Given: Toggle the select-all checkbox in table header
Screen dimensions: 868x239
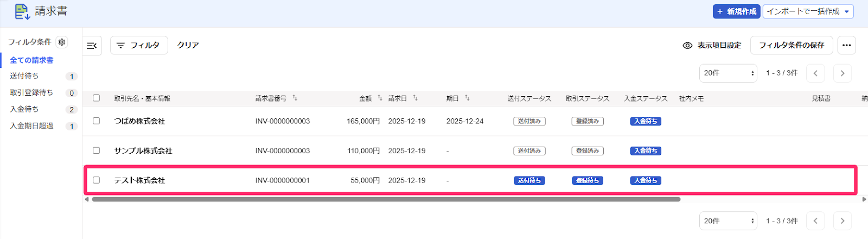Looking at the screenshot, I should pos(96,98).
